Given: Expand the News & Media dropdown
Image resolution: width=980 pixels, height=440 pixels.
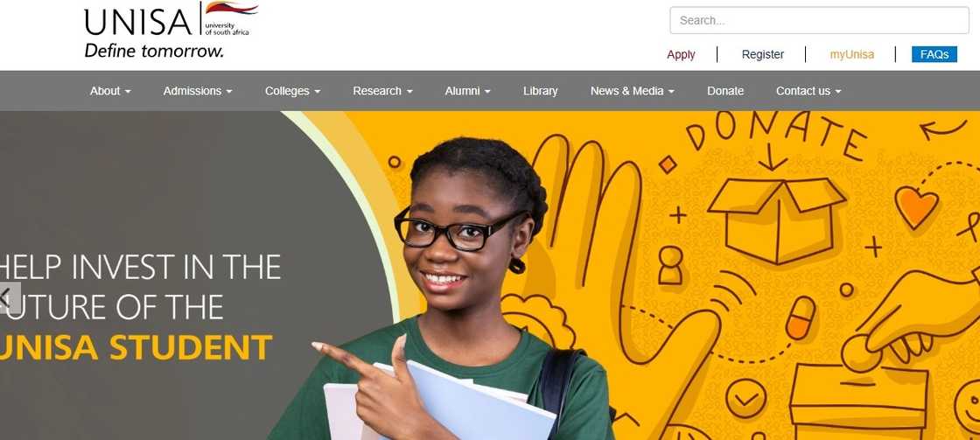Looking at the screenshot, I should click(633, 91).
